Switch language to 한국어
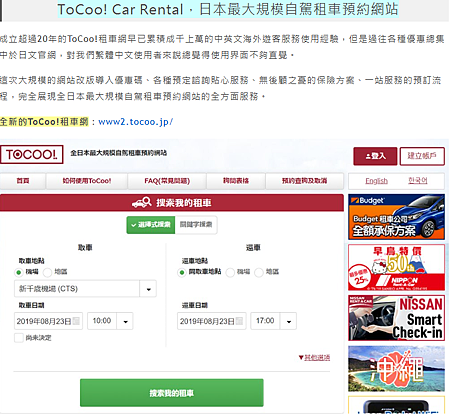 point(418,181)
